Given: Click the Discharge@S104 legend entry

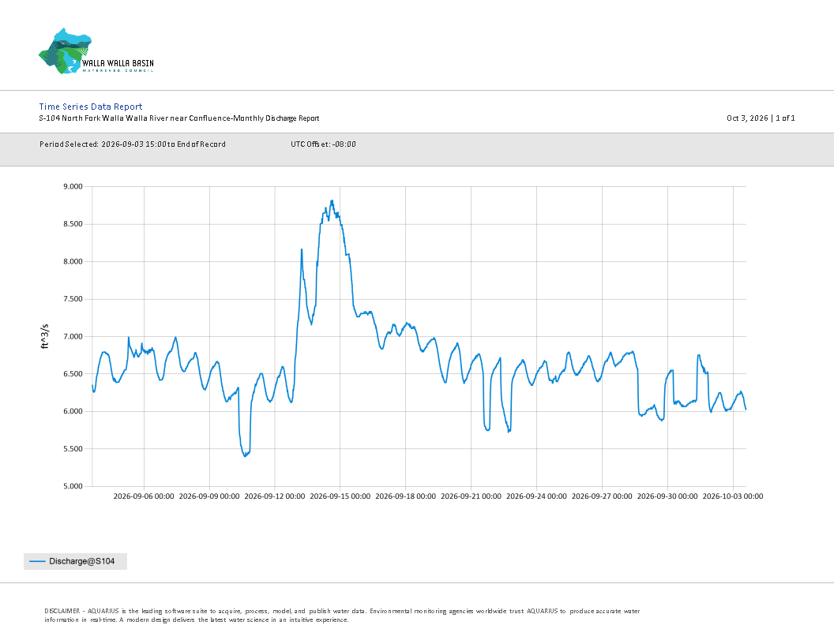Looking at the screenshot, I should [76, 561].
